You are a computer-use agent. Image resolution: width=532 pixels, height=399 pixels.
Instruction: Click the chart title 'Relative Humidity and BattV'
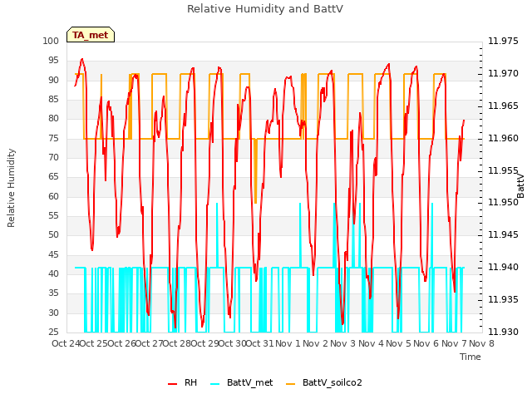[x=265, y=9]
